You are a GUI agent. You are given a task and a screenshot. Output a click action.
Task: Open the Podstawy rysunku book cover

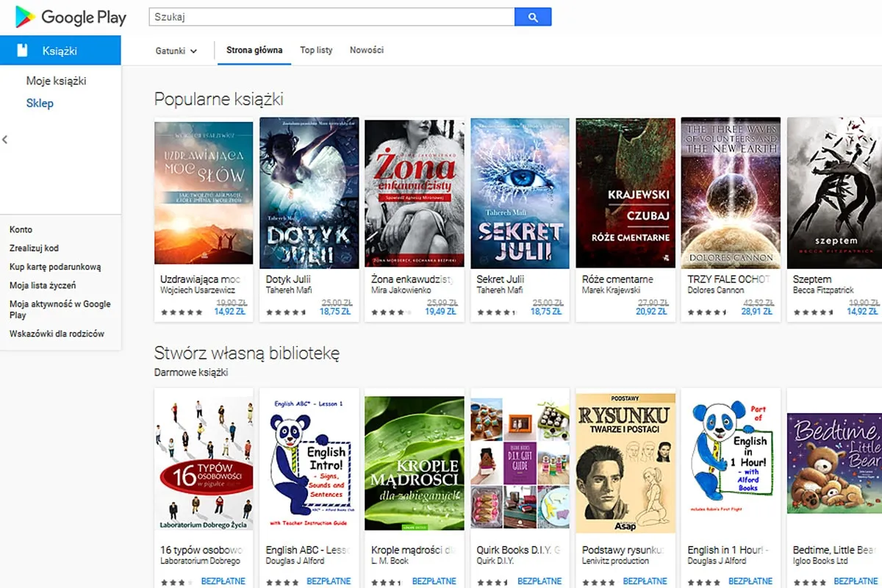point(625,463)
